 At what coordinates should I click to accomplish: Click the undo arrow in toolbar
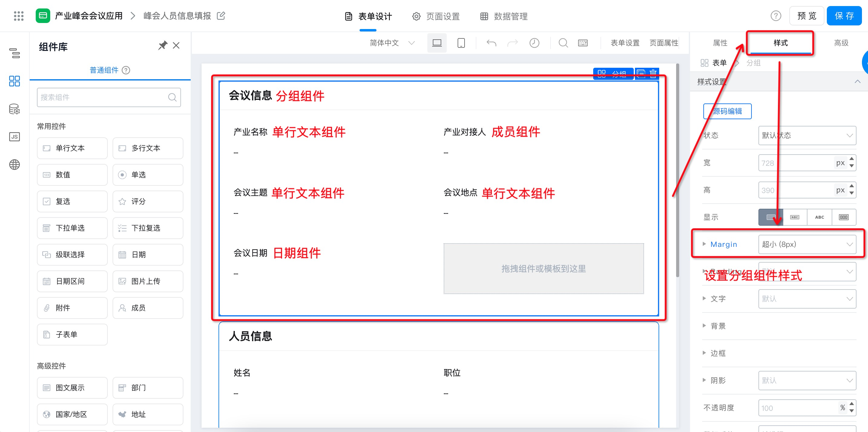pos(491,43)
